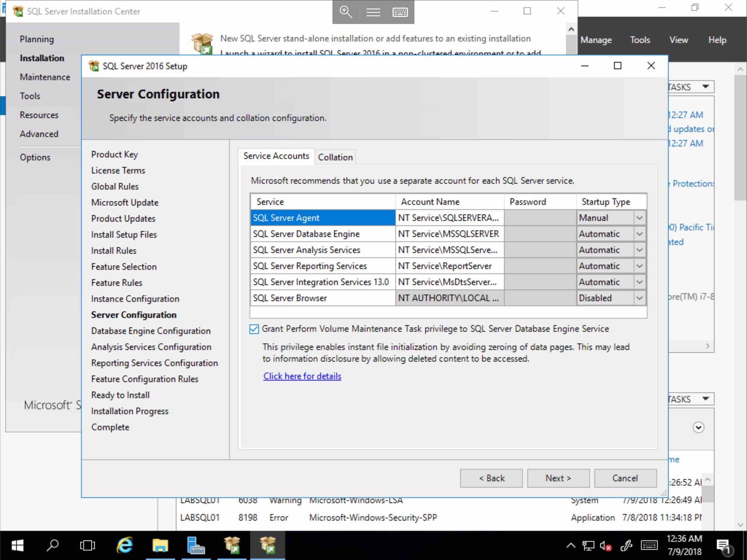Toggle Grant Perform Volume Maintenance Task checkbox
Screen dimensions: 747x560
(x=254, y=329)
